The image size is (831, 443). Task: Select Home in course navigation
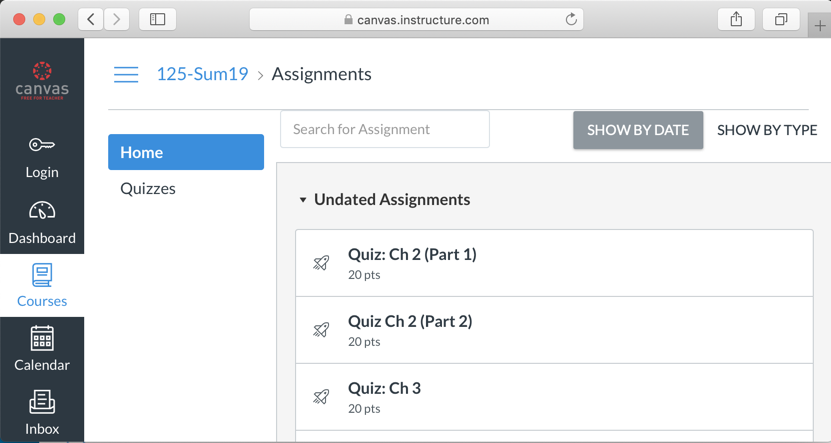(186, 152)
